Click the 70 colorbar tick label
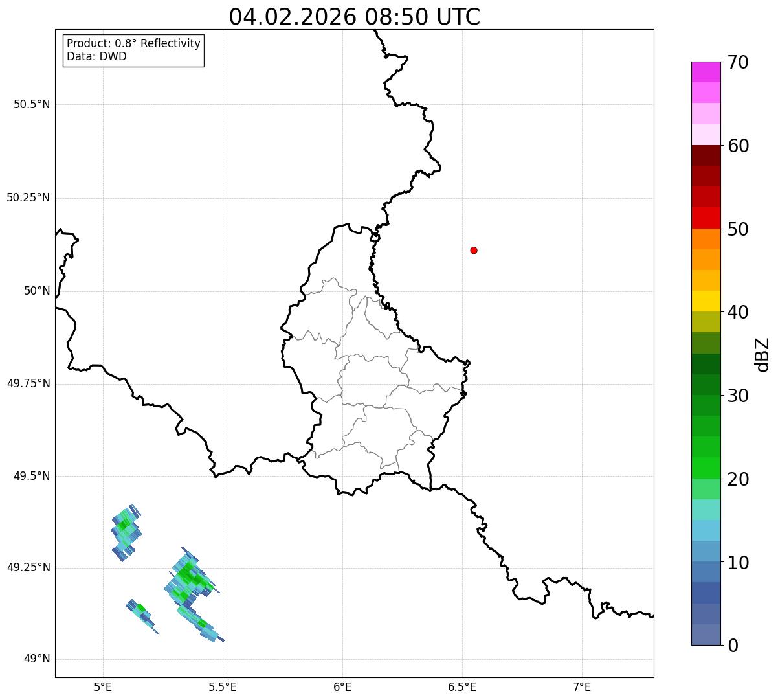Viewport: 778px width, 700px height. click(x=738, y=62)
